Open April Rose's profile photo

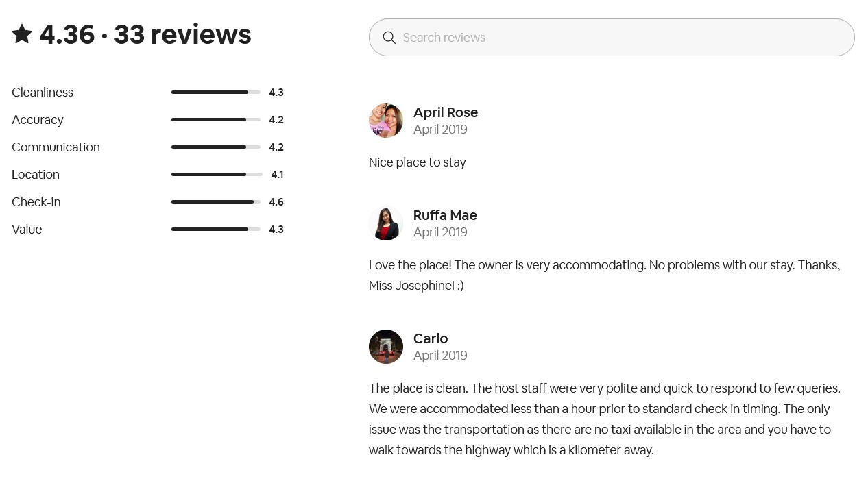(386, 121)
